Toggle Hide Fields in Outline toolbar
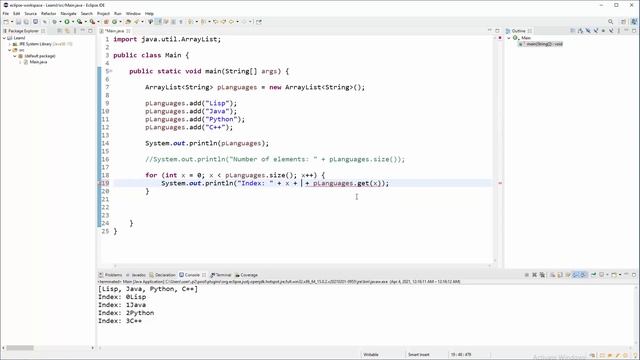Screen dimensions: 640x360 pyautogui.click(x=588, y=31)
